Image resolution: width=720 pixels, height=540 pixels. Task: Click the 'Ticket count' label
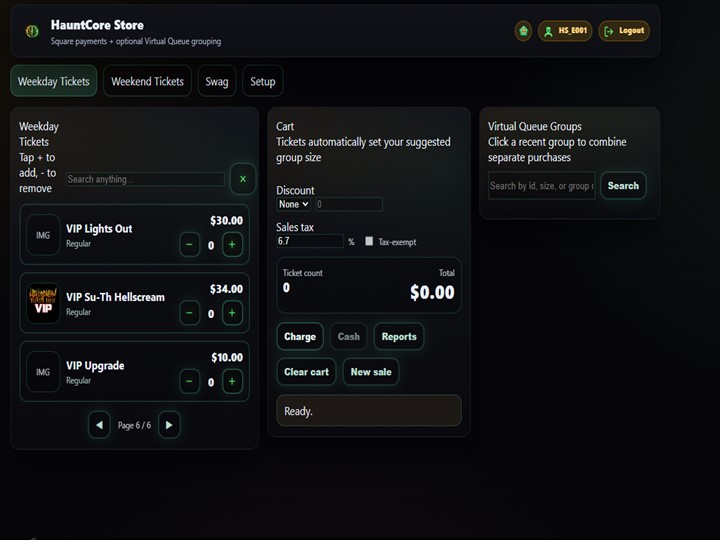[303, 273]
